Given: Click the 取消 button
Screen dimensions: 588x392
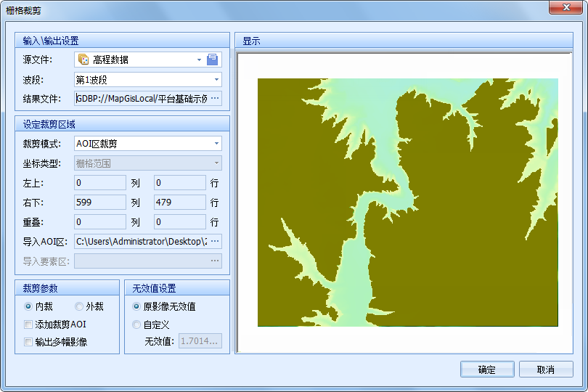Looking at the screenshot, I should (546, 369).
